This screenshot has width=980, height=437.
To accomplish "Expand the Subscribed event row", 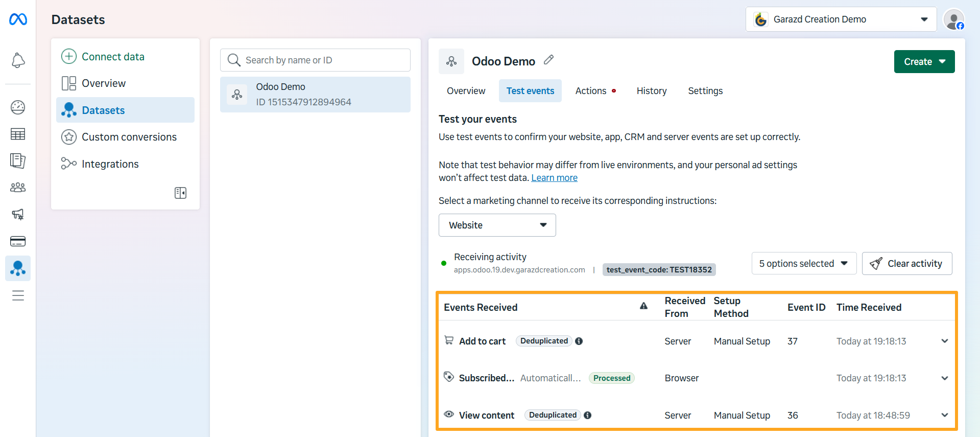I will pyautogui.click(x=945, y=378).
